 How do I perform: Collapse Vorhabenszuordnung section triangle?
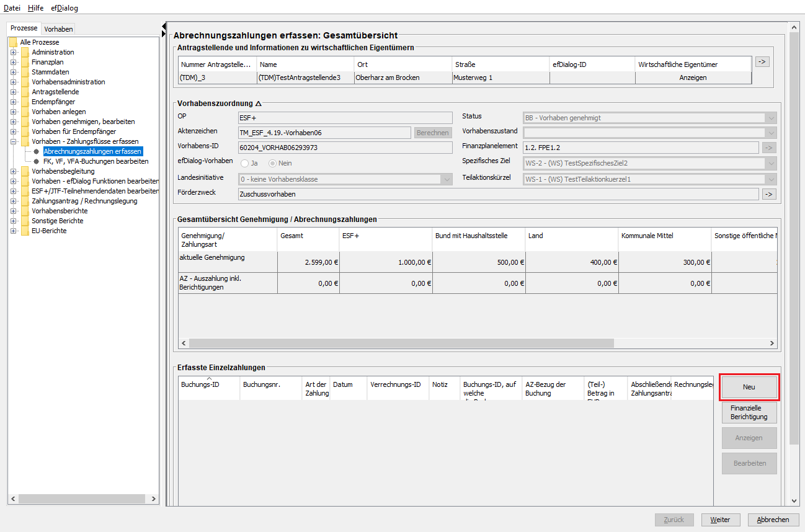pos(258,104)
